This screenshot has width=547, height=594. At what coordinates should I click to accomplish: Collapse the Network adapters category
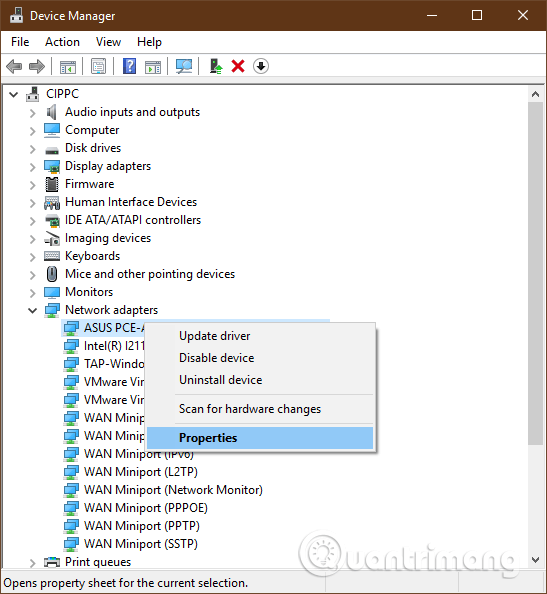33,311
